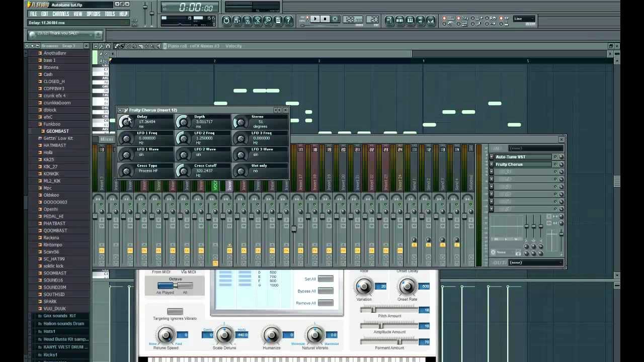Click the cut (scissors) toolbar icon
The height and width of the screenshot is (362, 644).
(258, 21)
